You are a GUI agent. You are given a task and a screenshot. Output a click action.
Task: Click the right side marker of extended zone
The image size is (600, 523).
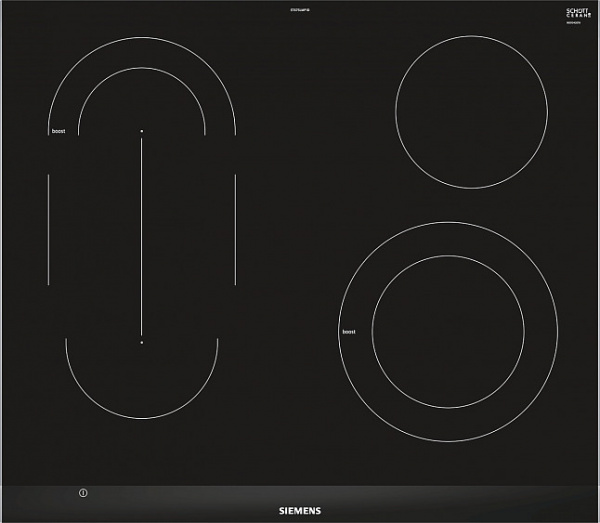235,229
